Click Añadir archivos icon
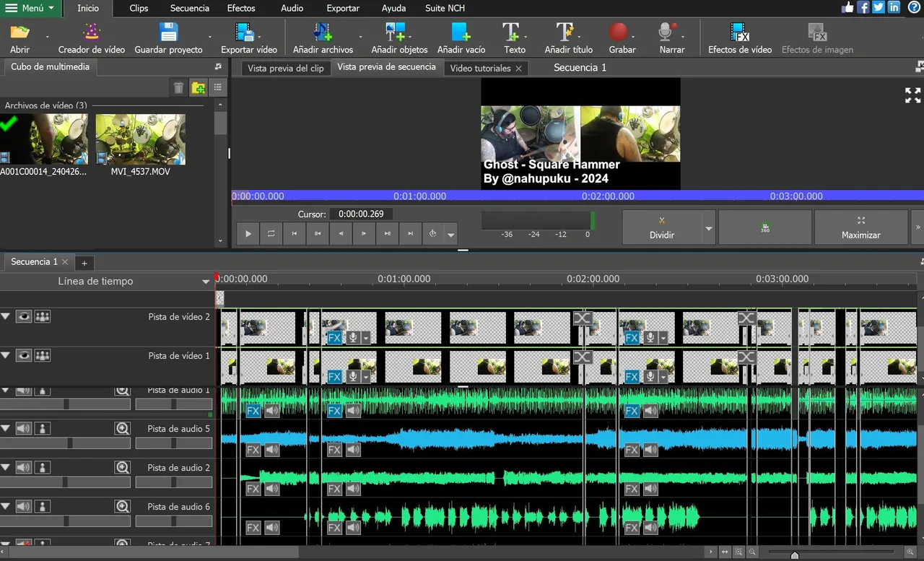The image size is (924, 561). [323, 32]
